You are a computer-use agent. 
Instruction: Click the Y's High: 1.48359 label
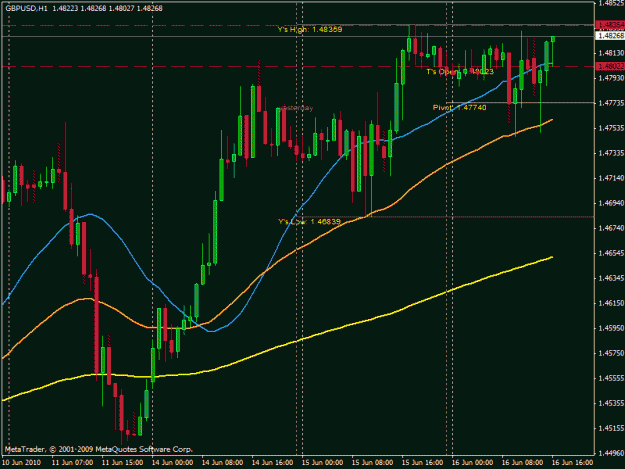pyautogui.click(x=310, y=29)
